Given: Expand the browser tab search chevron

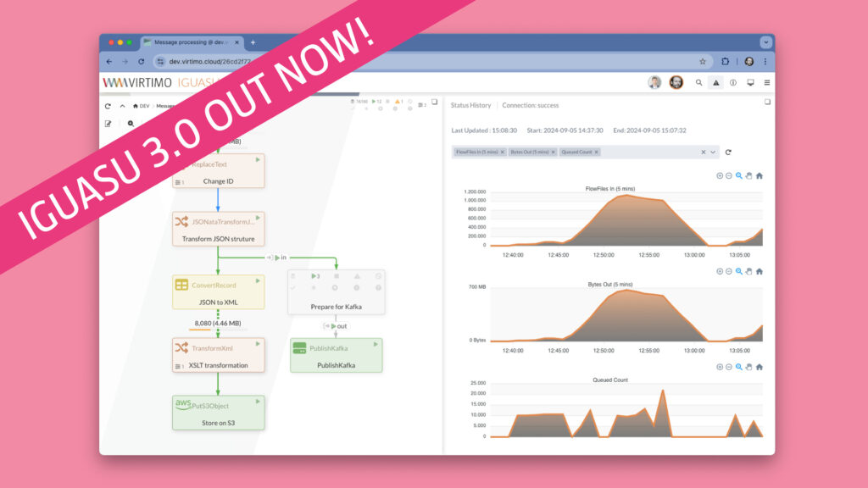Looking at the screenshot, I should [x=766, y=42].
